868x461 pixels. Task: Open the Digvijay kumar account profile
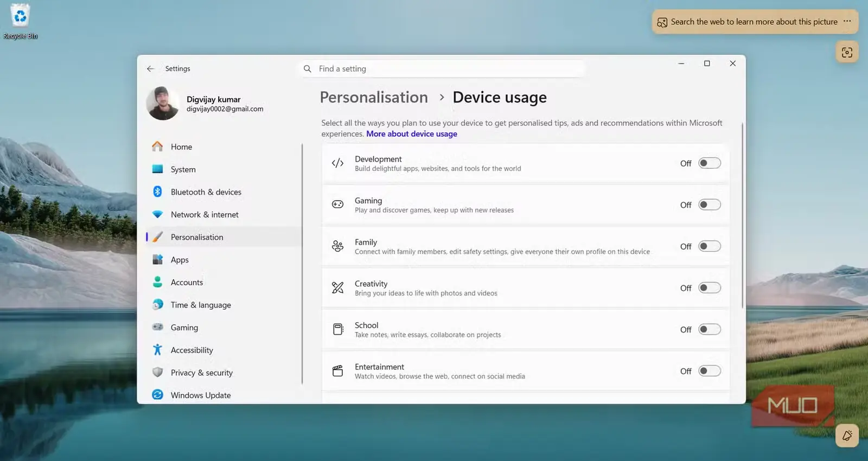click(x=205, y=103)
